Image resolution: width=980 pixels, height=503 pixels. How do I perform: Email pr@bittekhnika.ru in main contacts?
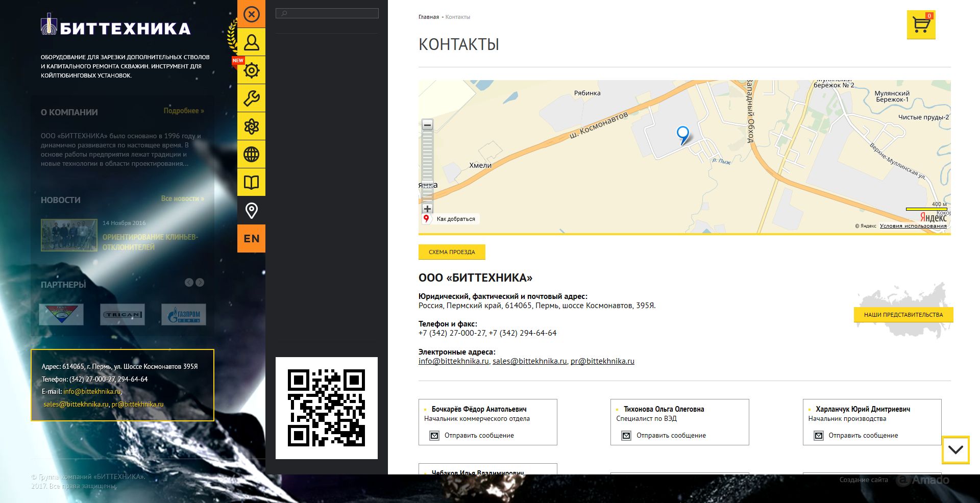pyautogui.click(x=602, y=361)
